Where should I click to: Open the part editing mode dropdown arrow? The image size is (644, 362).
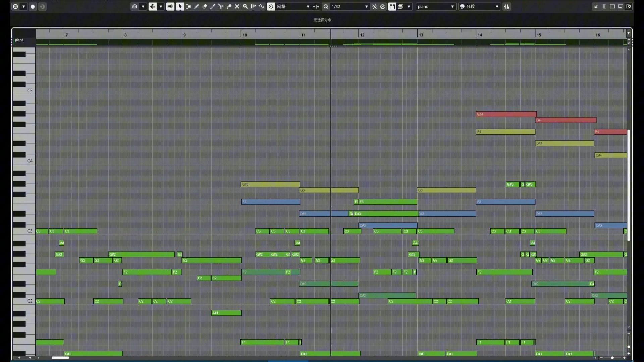143,6
